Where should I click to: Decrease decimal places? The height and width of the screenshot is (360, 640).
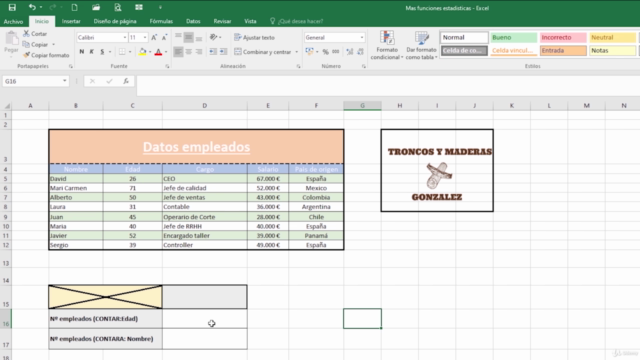coord(360,52)
